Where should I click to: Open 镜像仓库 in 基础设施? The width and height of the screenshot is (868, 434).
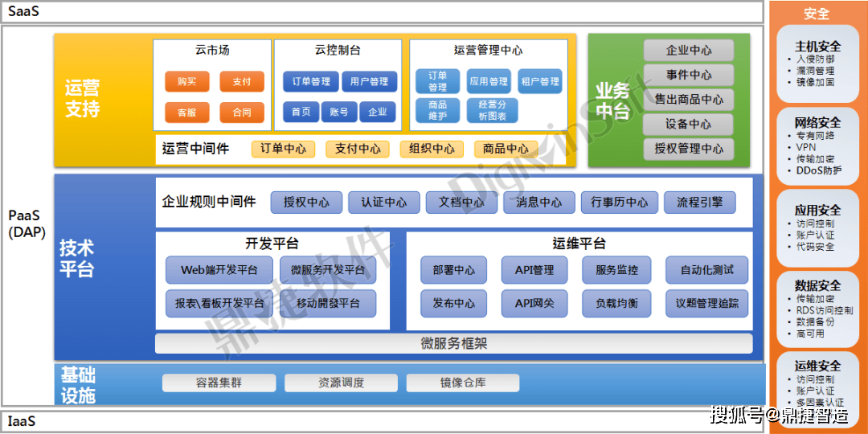463,383
